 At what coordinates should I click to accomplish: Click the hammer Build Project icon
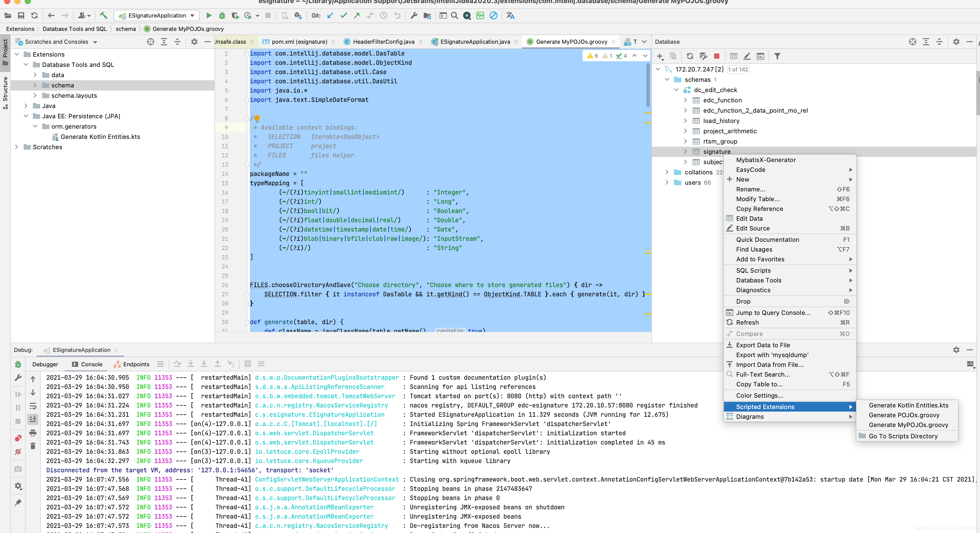(x=104, y=16)
